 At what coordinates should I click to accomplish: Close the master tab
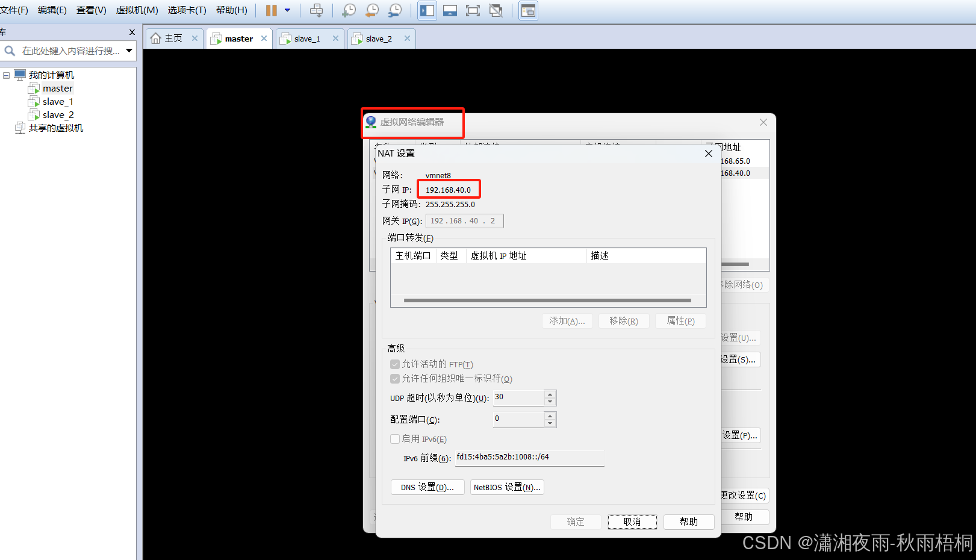(264, 38)
